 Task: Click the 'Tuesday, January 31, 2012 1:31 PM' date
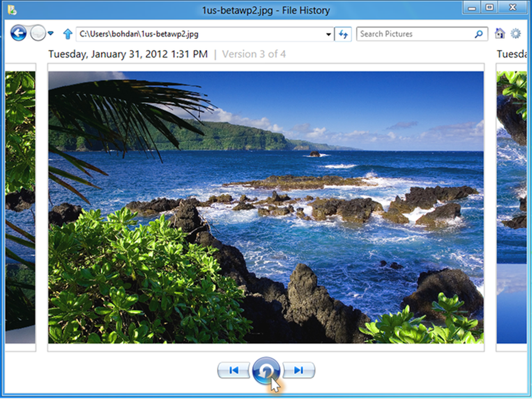coord(128,54)
